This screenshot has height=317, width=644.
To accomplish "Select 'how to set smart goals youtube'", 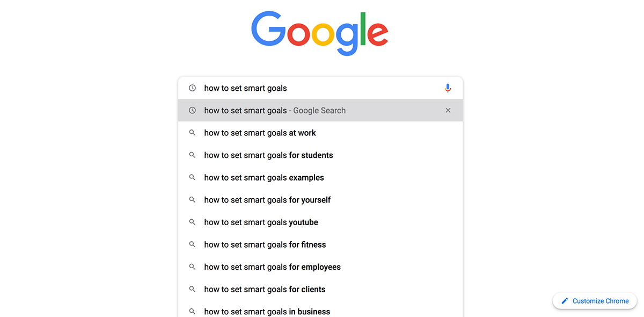I will 261,222.
